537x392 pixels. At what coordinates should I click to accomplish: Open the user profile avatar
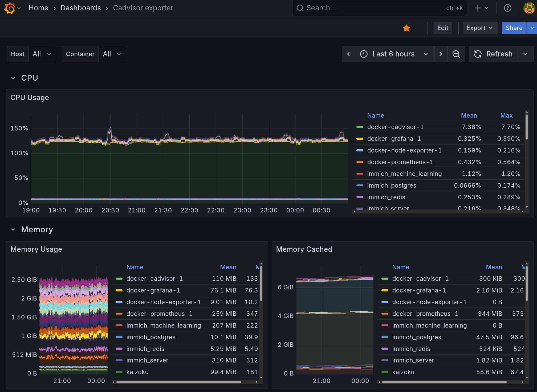pyautogui.click(x=529, y=8)
